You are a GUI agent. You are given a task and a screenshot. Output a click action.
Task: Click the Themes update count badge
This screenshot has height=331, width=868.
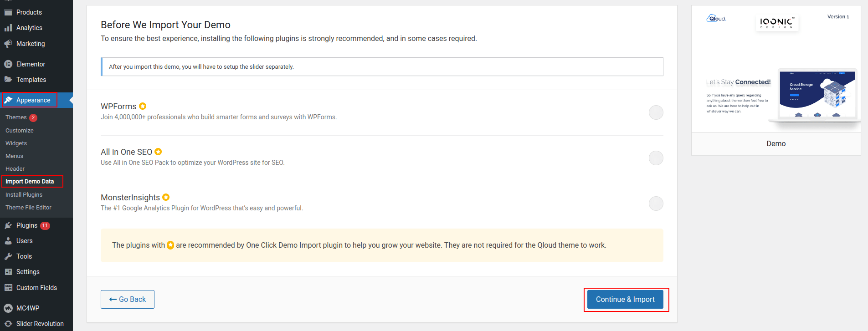[x=33, y=117]
